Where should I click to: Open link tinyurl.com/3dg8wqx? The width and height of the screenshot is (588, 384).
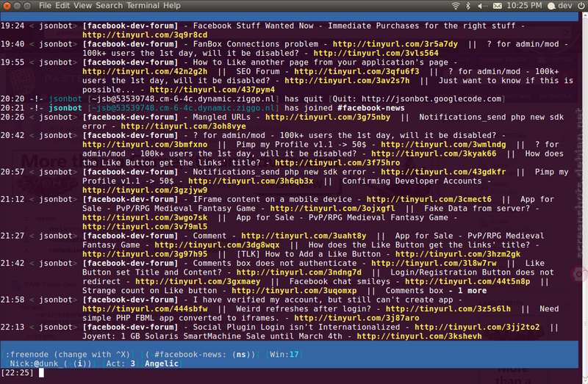(217, 244)
